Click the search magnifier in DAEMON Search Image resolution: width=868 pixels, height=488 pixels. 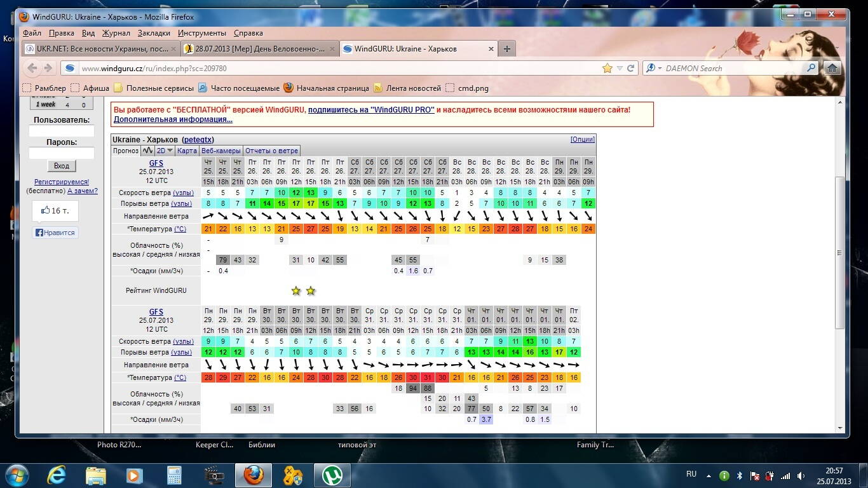point(811,68)
